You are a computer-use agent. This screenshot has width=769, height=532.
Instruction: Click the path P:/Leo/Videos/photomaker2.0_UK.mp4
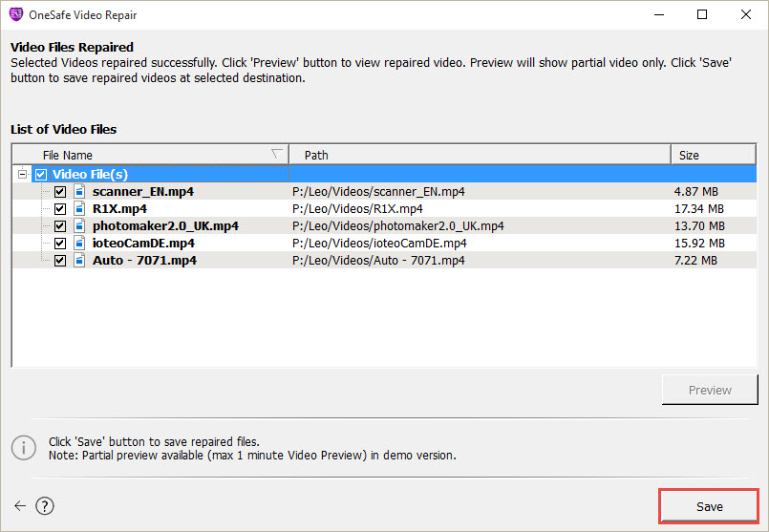coord(397,225)
